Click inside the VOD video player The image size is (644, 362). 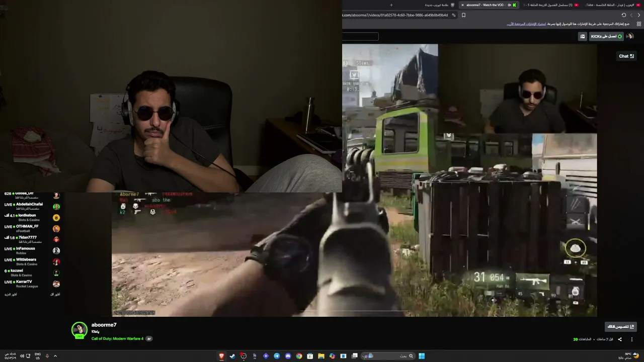[354, 180]
